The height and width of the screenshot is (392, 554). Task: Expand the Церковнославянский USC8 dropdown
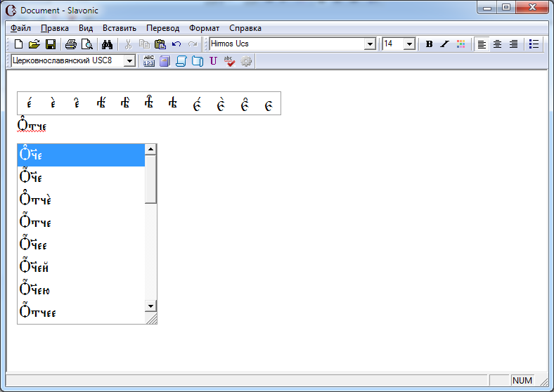coord(129,61)
